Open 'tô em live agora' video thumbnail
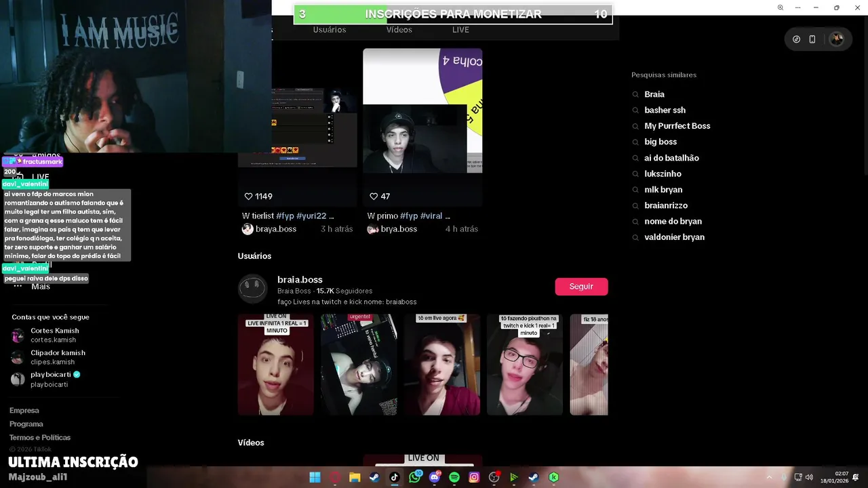Image resolution: width=868 pixels, height=488 pixels. [x=442, y=365]
